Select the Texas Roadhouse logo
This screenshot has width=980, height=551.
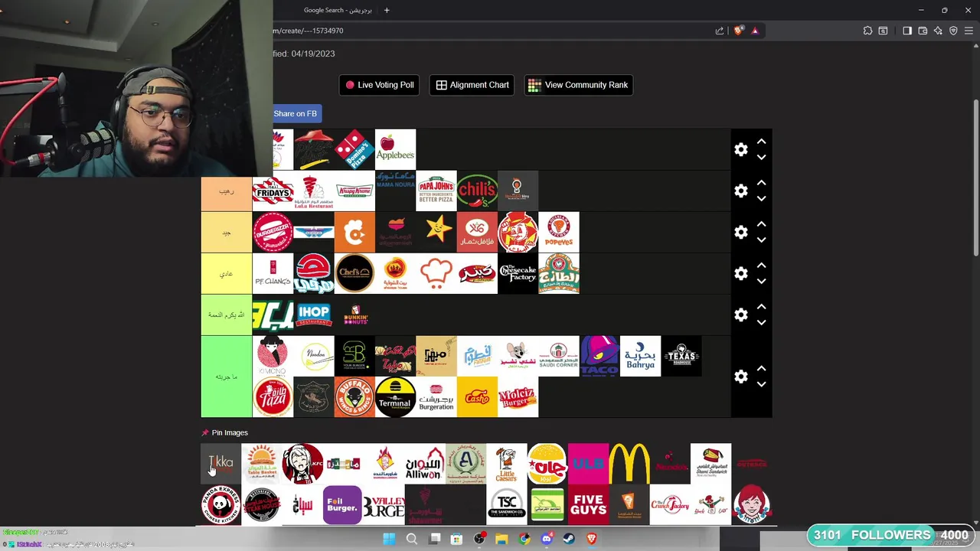pyautogui.click(x=681, y=356)
